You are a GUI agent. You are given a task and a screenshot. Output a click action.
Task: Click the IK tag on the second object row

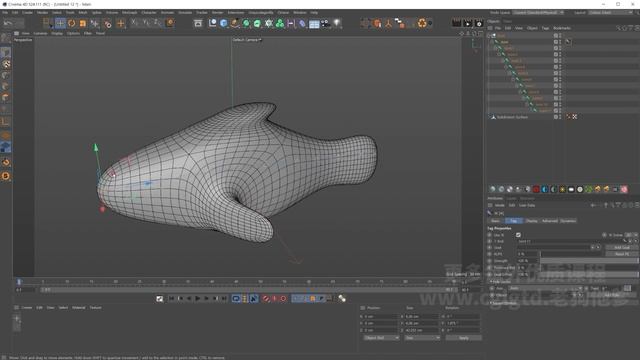(x=568, y=42)
